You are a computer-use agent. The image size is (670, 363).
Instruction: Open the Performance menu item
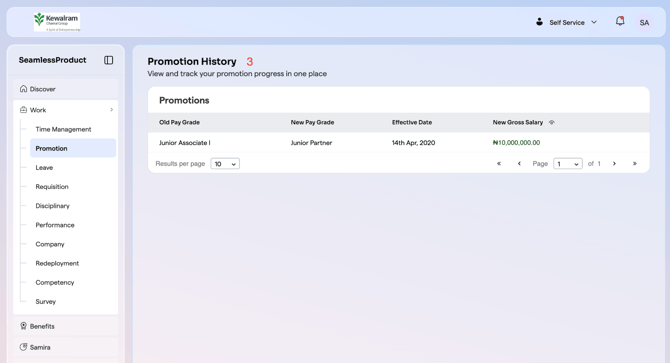pyautogui.click(x=55, y=225)
